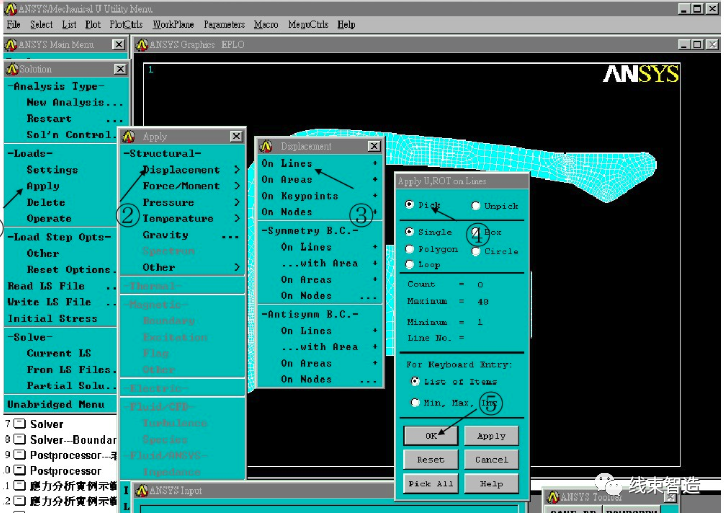Open the List menu
This screenshot has width=724, height=518.
click(x=69, y=24)
